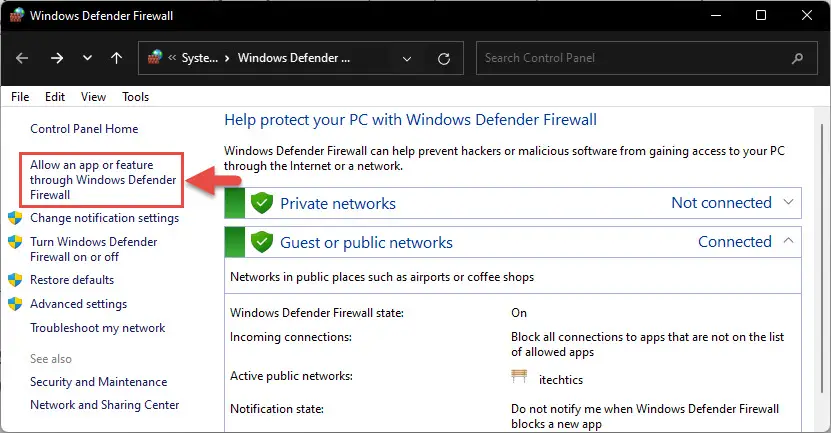The image size is (831, 433).
Task: Click the itechtics network bench icon
Action: (x=519, y=377)
